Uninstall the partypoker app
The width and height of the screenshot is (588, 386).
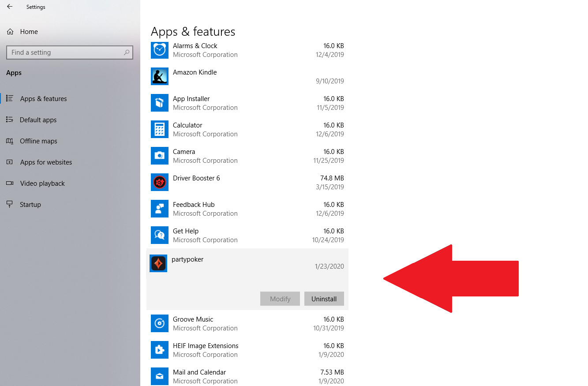[324, 299]
